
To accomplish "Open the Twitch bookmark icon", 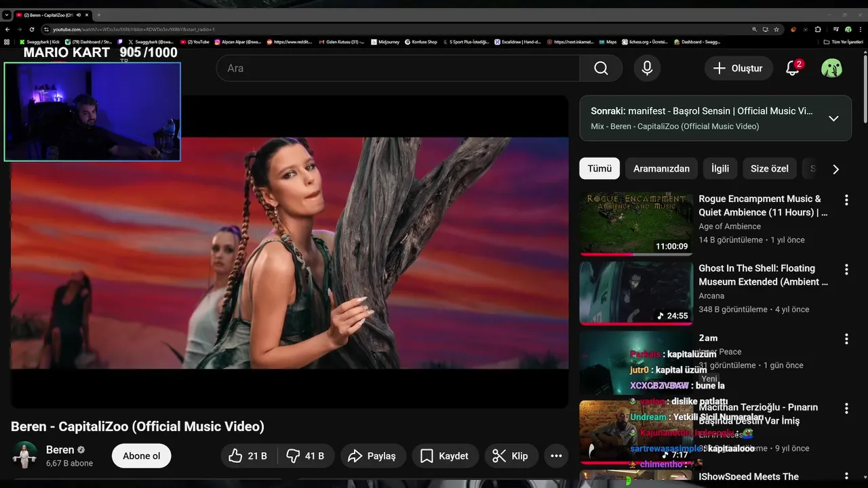I will pos(121,42).
